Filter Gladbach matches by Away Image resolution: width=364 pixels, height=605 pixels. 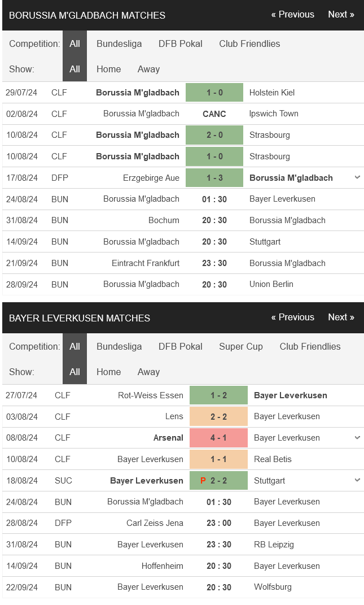pyautogui.click(x=148, y=69)
